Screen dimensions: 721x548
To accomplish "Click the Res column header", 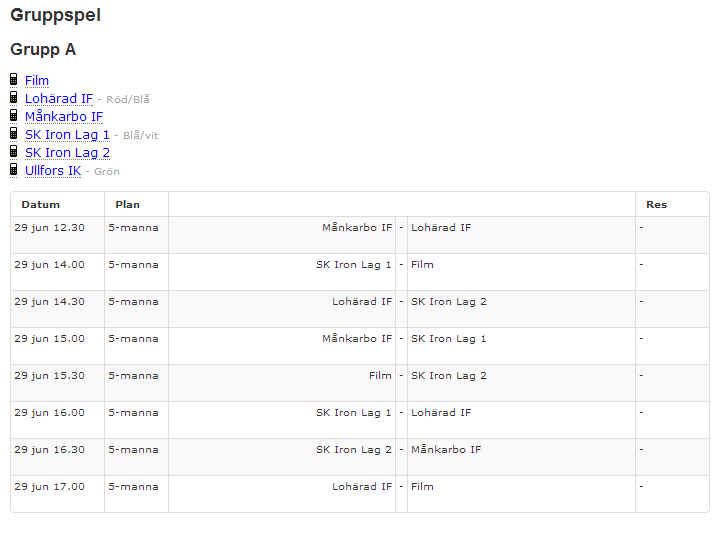I will (x=656, y=205).
